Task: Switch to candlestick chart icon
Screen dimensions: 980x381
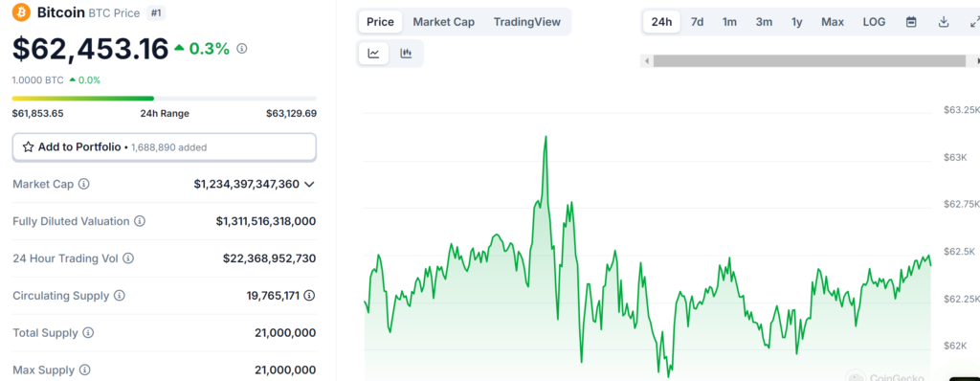Action: pos(406,54)
